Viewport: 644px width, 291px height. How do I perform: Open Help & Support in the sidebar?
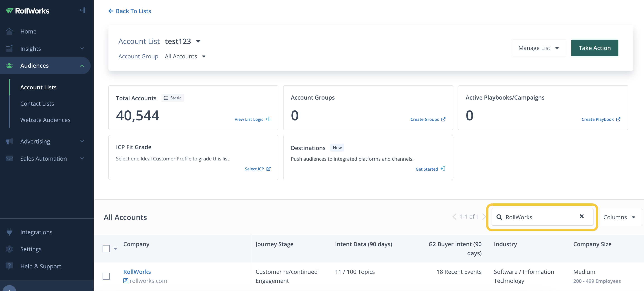tap(41, 266)
